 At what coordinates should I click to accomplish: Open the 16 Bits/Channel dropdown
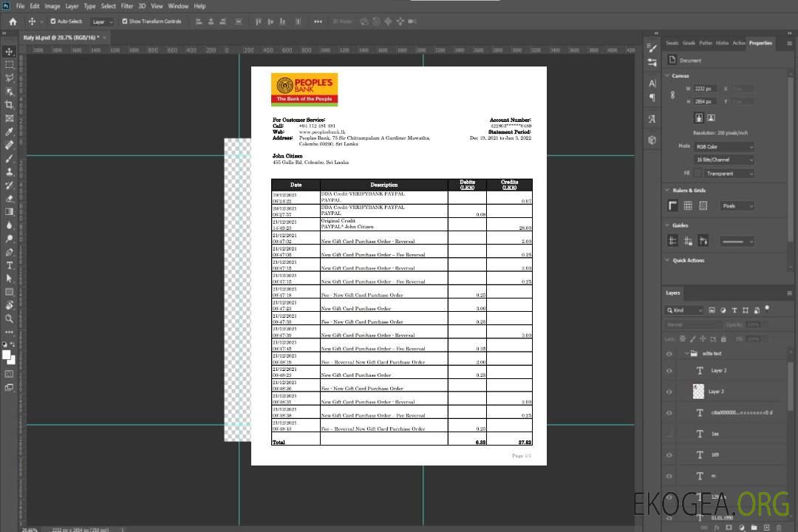click(724, 160)
